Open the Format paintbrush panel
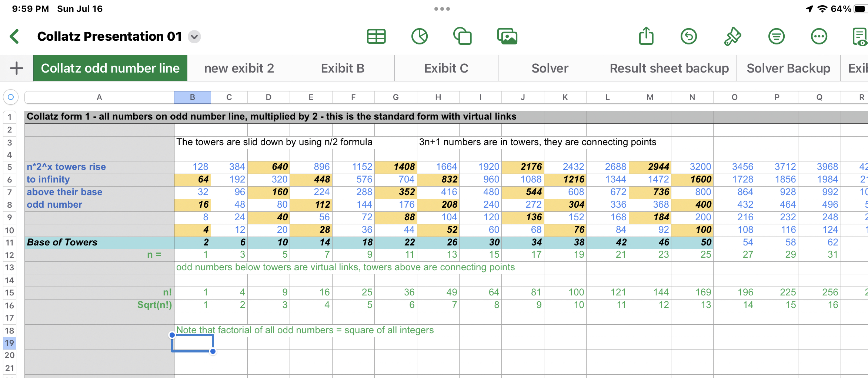The width and height of the screenshot is (868, 378). click(732, 36)
